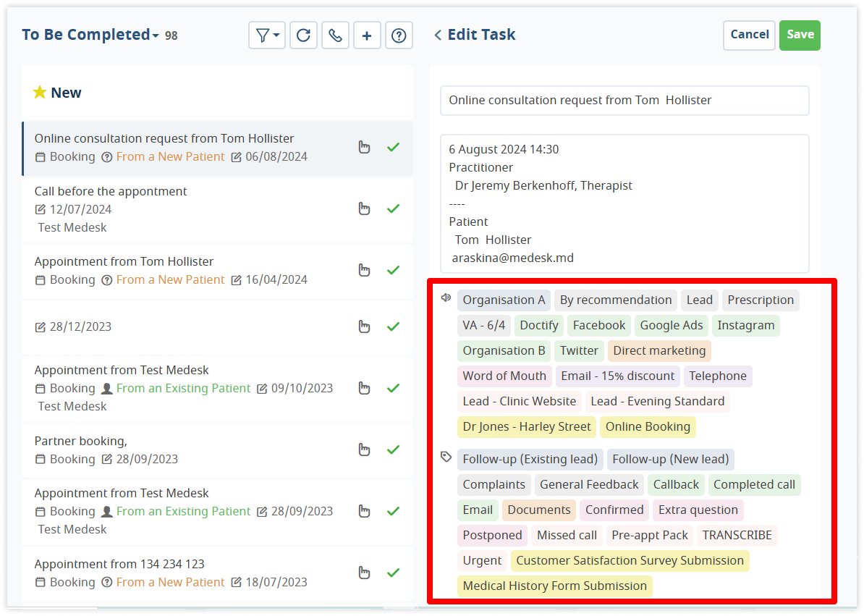The image size is (864, 616).
Task: Choose Lead - Clinic Website tag
Action: [x=519, y=402]
